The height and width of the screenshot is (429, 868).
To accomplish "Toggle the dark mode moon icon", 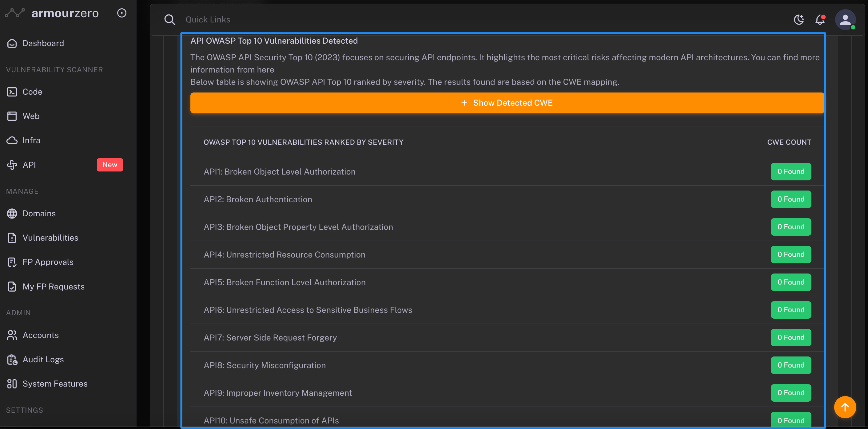I will click(x=798, y=20).
